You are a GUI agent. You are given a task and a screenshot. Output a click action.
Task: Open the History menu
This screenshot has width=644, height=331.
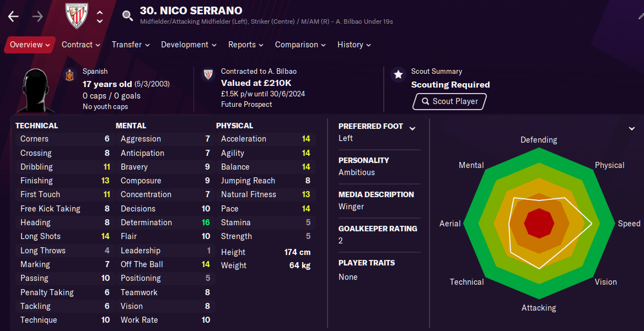354,45
